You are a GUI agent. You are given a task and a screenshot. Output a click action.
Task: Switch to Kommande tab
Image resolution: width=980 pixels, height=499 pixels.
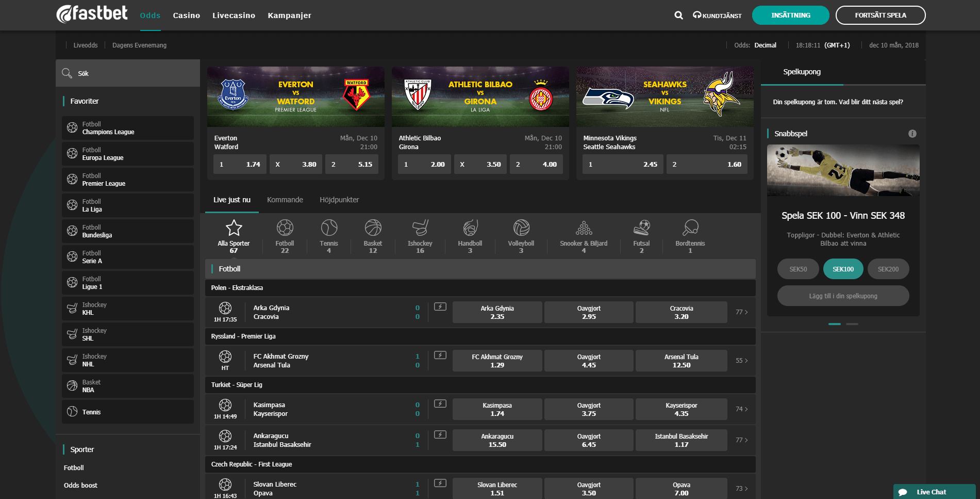point(285,200)
